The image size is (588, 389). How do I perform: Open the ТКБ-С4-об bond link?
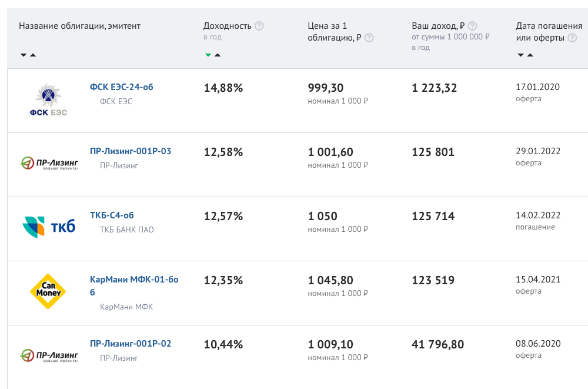coord(112,215)
